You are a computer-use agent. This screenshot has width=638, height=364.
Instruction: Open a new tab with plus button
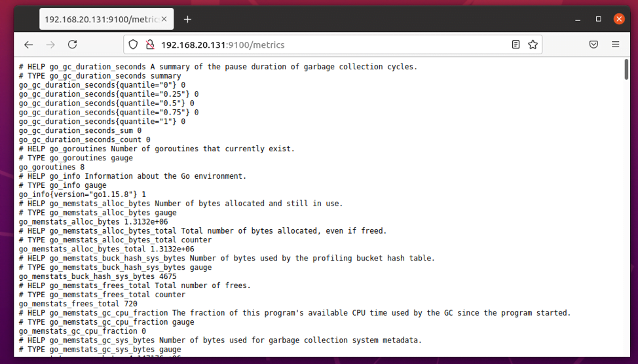pyautogui.click(x=187, y=19)
